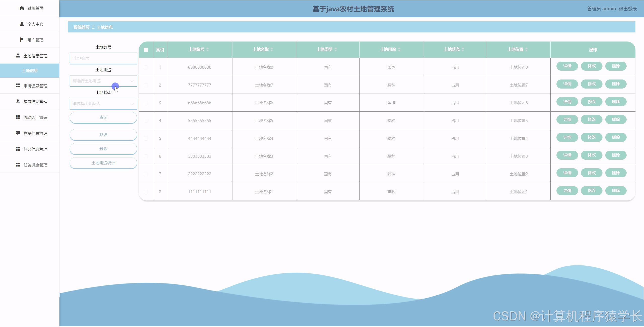
Task: Click the sort arrows on 土地编号 column
Action: [208, 50]
